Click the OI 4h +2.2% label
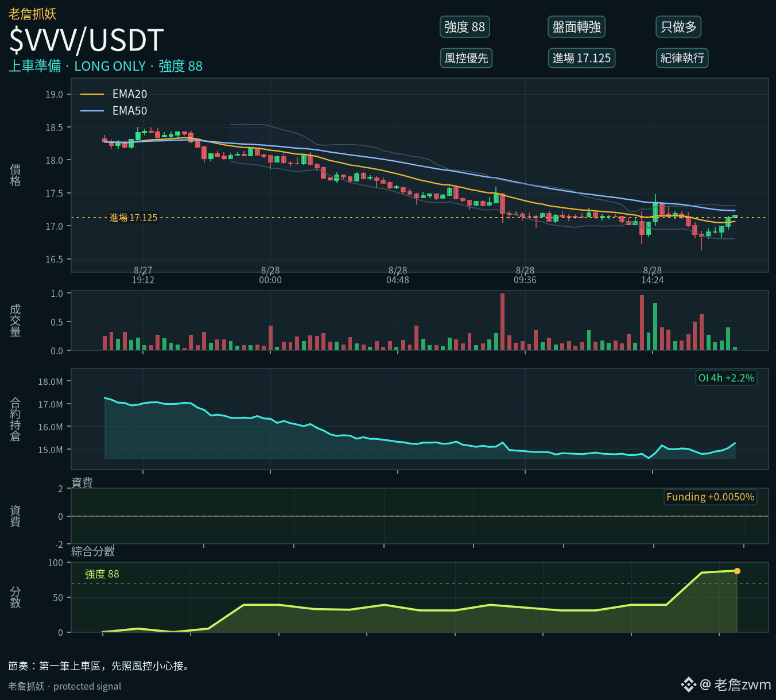Image resolution: width=776 pixels, height=700 pixels. click(726, 378)
